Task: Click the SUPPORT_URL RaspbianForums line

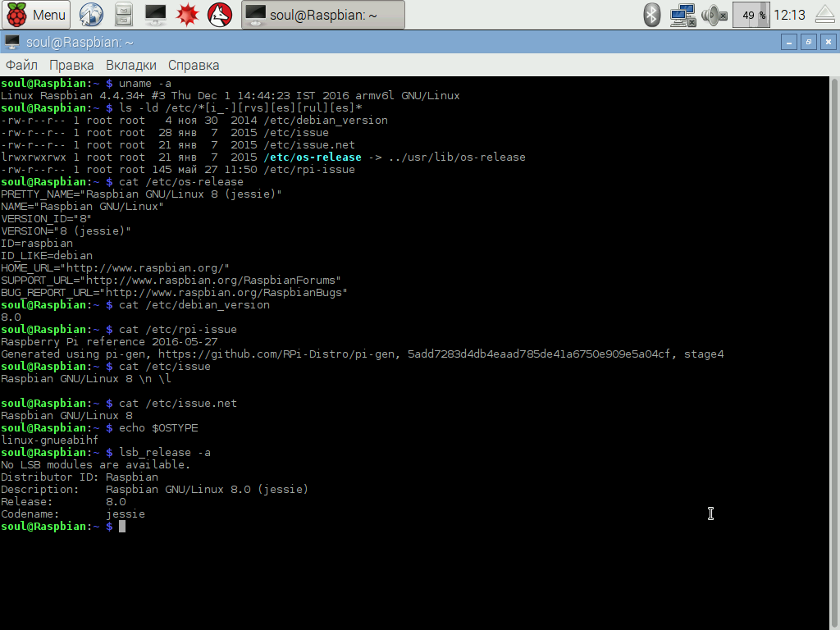Action: pyautogui.click(x=171, y=281)
